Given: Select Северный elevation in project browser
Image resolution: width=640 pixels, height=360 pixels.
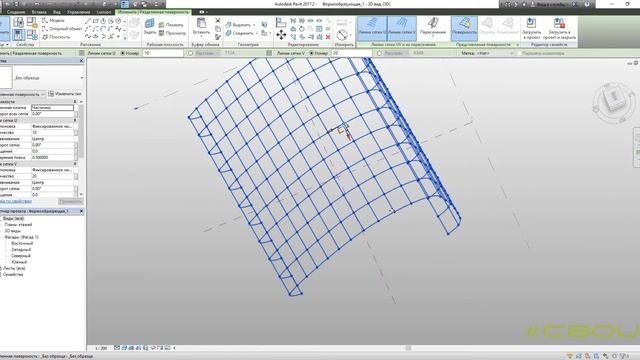Looking at the screenshot, I should point(21,256).
